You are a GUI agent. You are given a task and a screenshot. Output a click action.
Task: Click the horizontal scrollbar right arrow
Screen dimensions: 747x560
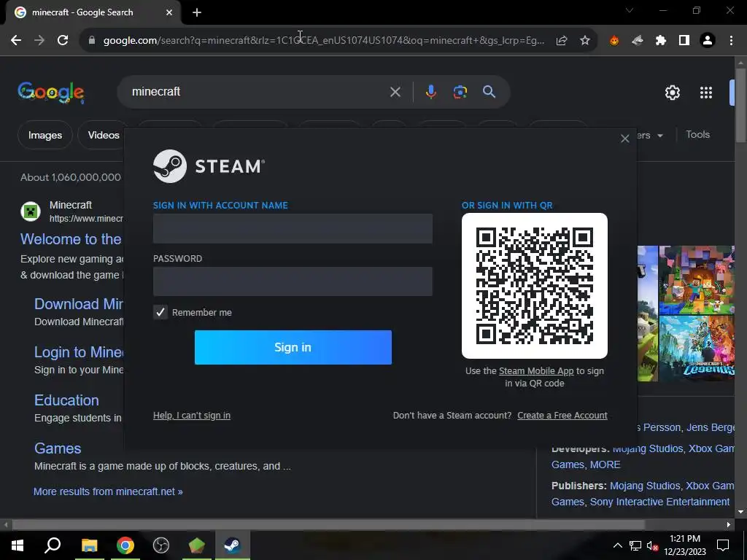[729, 525]
